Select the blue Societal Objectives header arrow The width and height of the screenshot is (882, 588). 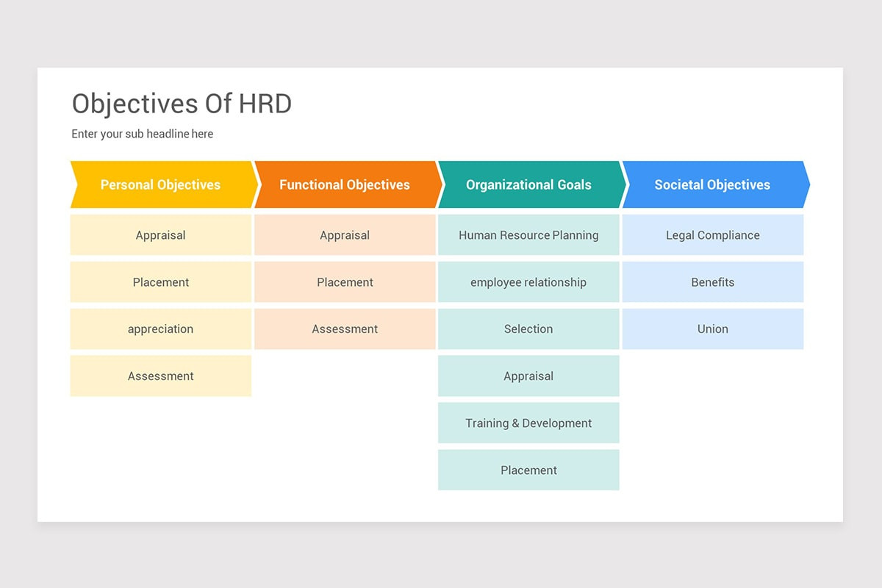click(x=716, y=184)
